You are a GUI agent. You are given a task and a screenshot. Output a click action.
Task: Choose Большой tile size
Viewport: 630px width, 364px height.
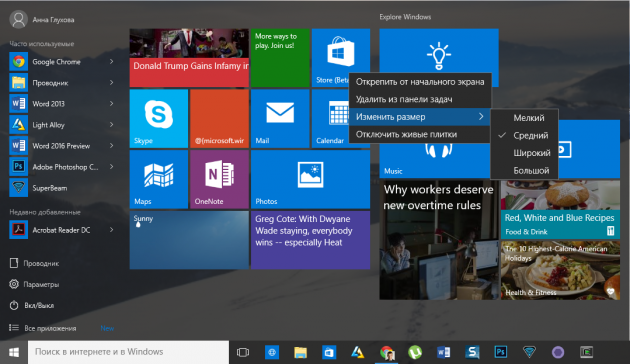525,171
